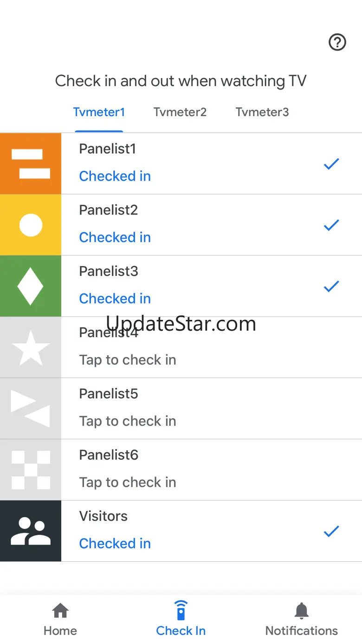Tap Panelist1 orange bars icon
Viewport: 362px width, 644px height.
(31, 163)
